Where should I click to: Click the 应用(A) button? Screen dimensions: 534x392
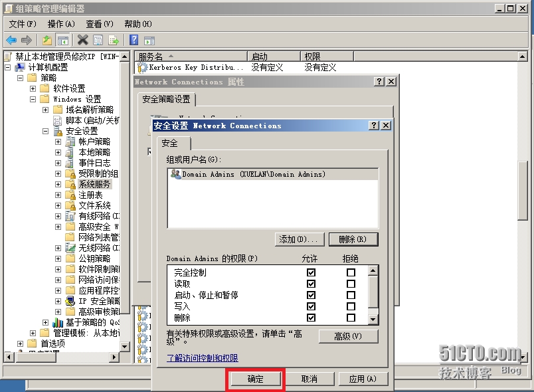[x=363, y=379]
